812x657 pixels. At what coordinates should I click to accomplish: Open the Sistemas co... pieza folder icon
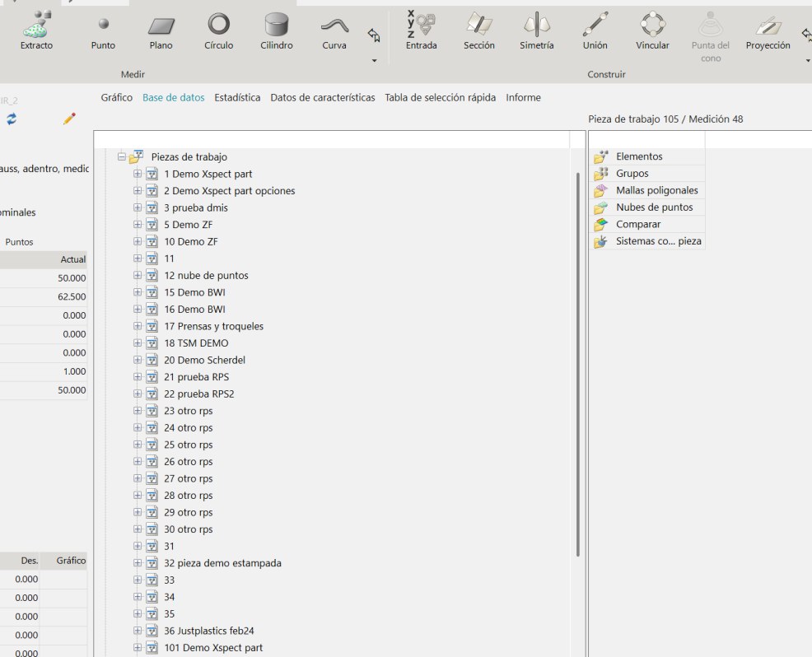click(600, 241)
